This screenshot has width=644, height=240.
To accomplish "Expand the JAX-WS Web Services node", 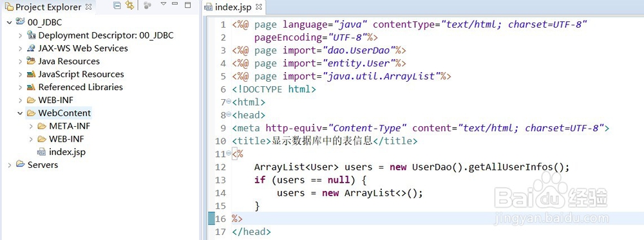I will point(20,48).
